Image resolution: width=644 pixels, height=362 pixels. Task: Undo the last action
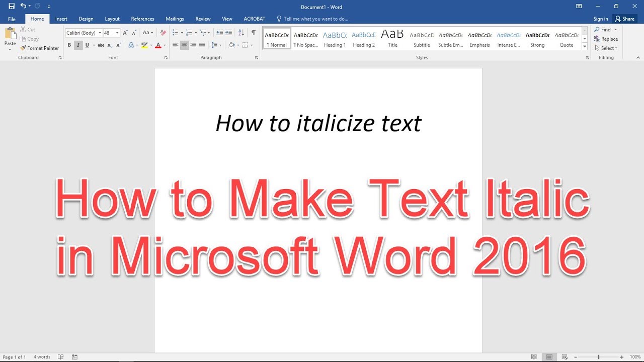click(x=23, y=6)
